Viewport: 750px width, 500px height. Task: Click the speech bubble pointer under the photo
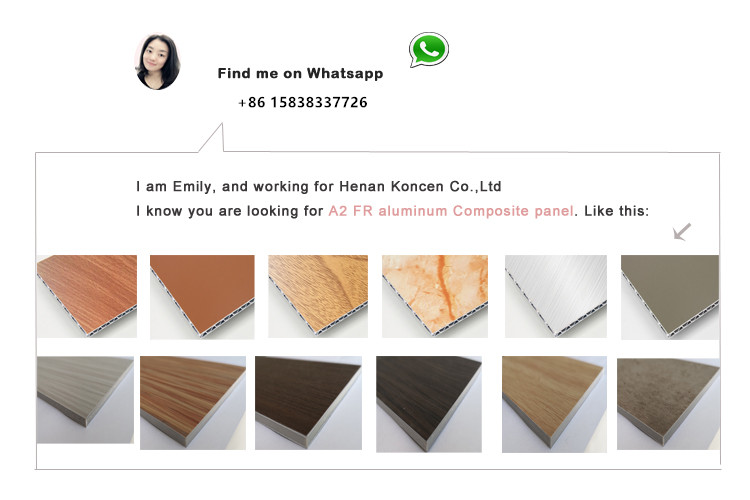(x=211, y=138)
